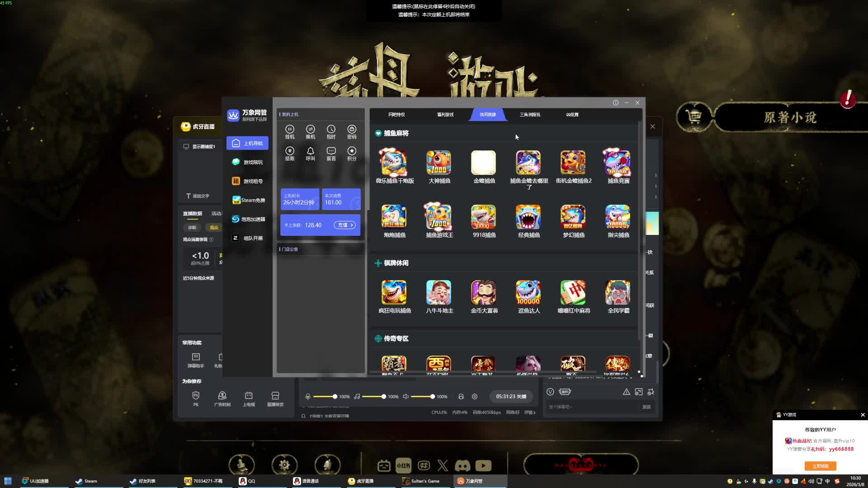The image size is (868, 488).
Task: Launch the 大神捕鱼 game icon
Action: [439, 163]
